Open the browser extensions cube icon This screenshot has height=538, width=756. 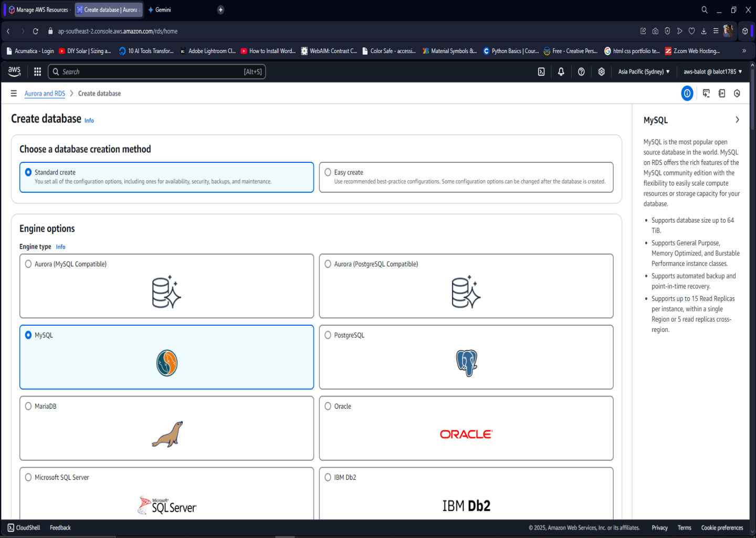click(x=745, y=32)
